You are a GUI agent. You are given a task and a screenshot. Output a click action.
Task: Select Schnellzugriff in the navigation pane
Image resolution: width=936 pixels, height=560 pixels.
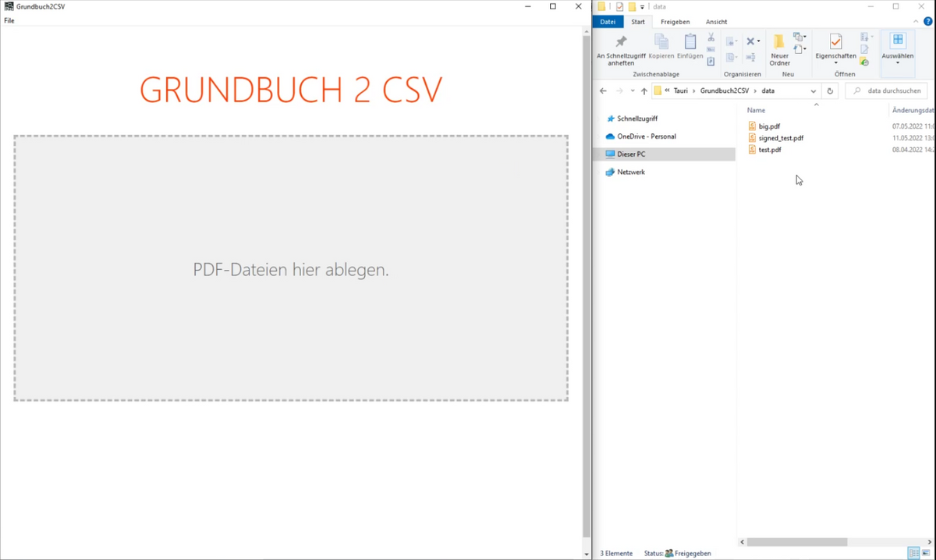(637, 119)
